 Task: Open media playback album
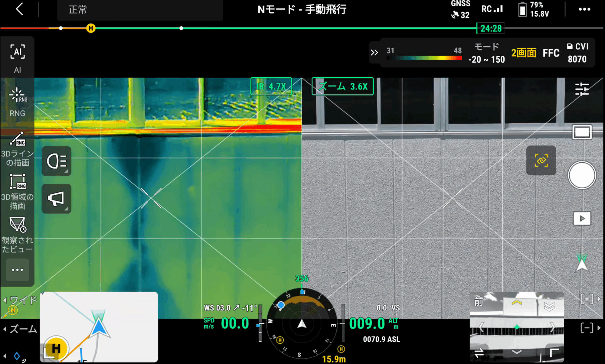coord(582,219)
